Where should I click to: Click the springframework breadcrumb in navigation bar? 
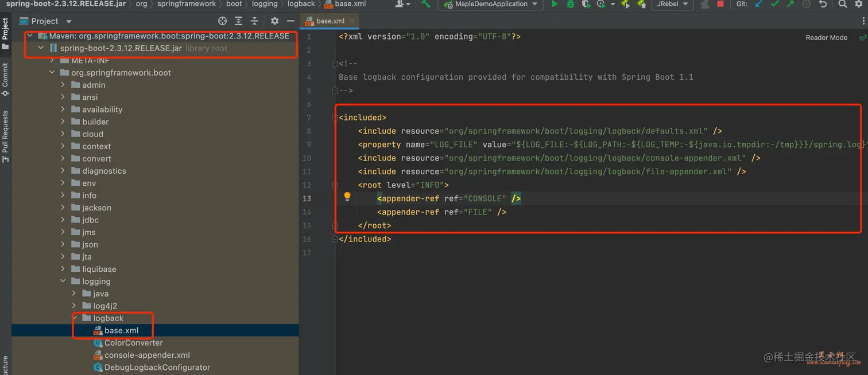(187, 4)
